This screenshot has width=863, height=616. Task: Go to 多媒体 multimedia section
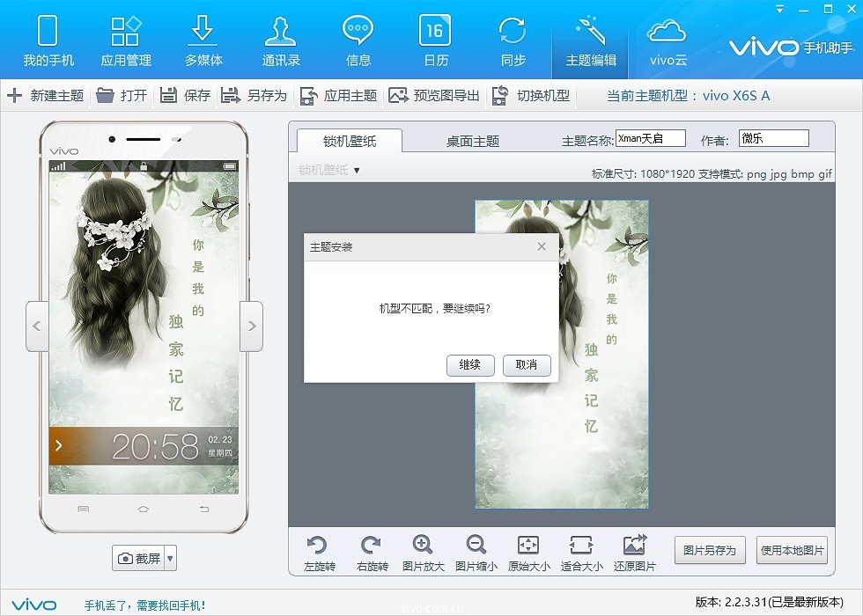[203, 42]
